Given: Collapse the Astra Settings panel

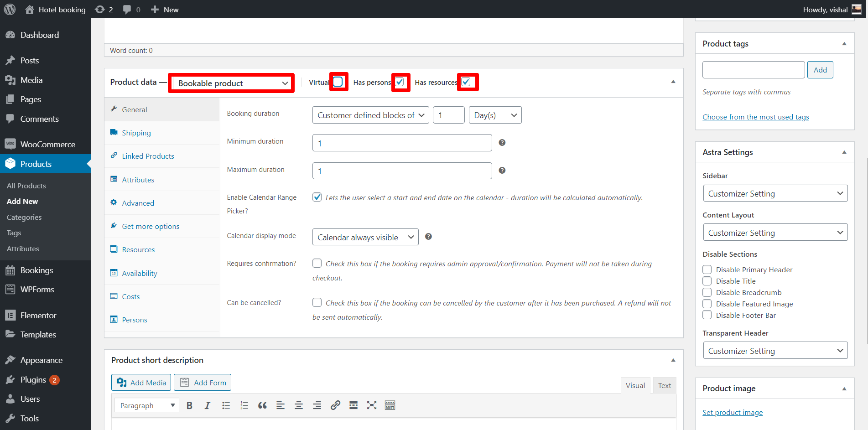Looking at the screenshot, I should [844, 152].
